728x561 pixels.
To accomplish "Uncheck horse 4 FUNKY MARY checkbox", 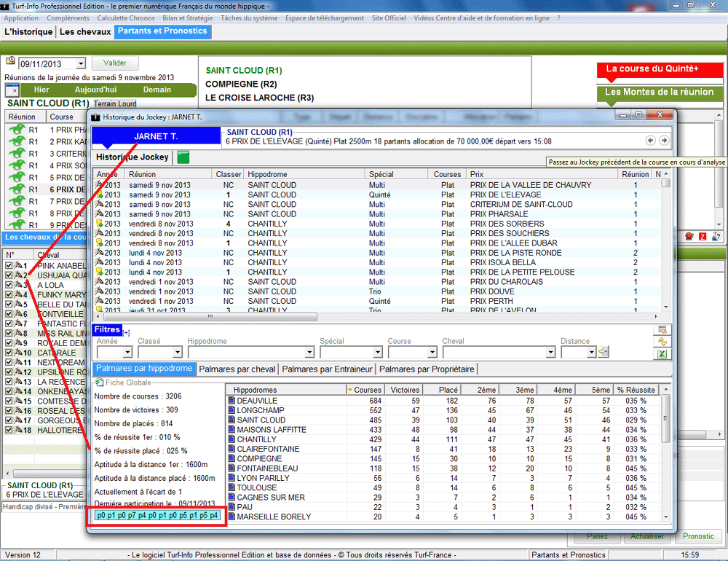I will coord(9,294).
